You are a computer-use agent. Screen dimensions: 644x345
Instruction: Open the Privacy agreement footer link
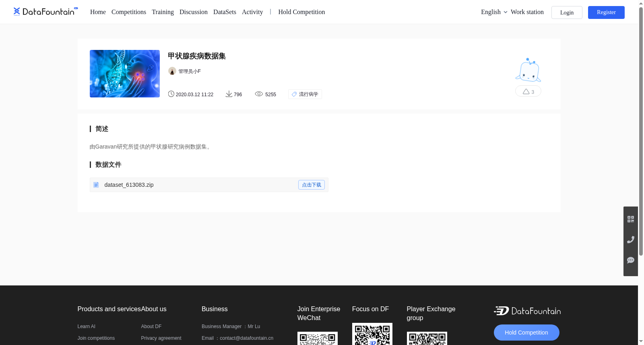(x=161, y=338)
